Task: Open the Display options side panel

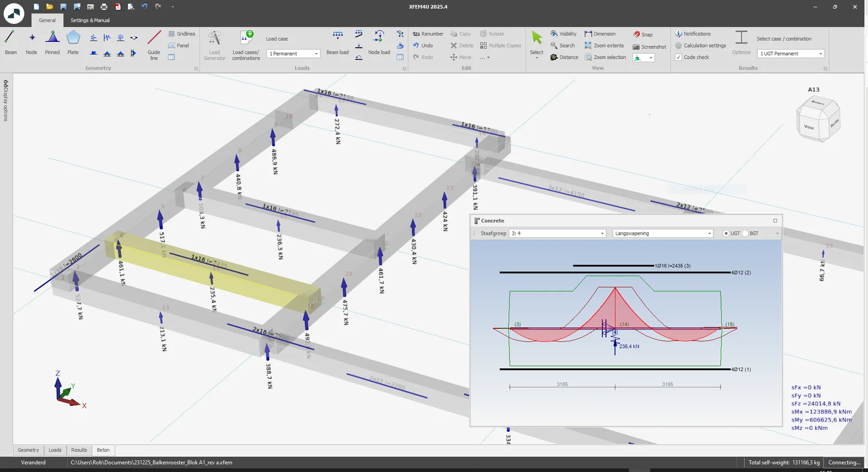Action: [6, 100]
